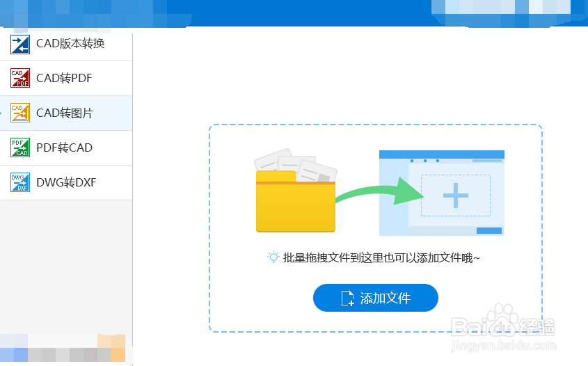Open the CAD版本转换 menu item

pyautogui.click(x=66, y=44)
